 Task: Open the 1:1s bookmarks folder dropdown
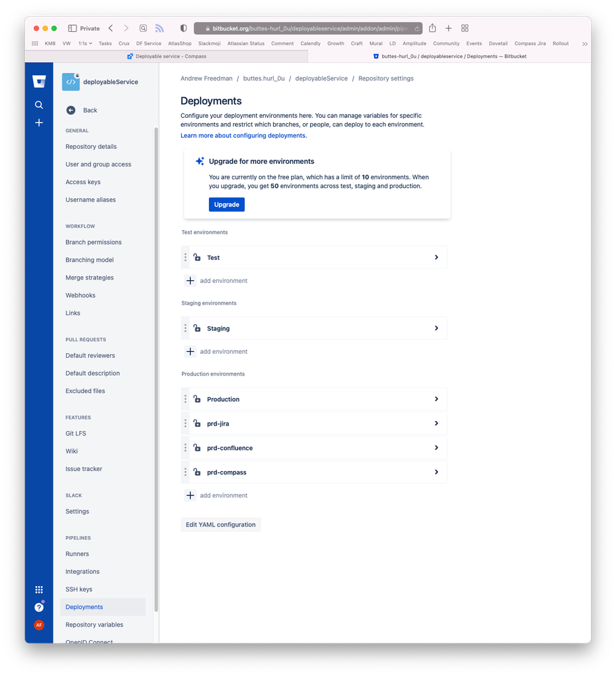tap(85, 43)
